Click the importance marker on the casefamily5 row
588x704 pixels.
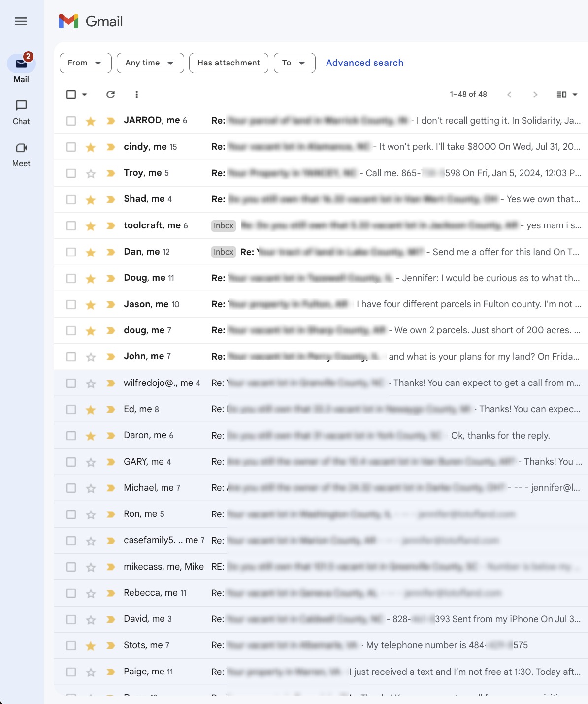pos(111,541)
